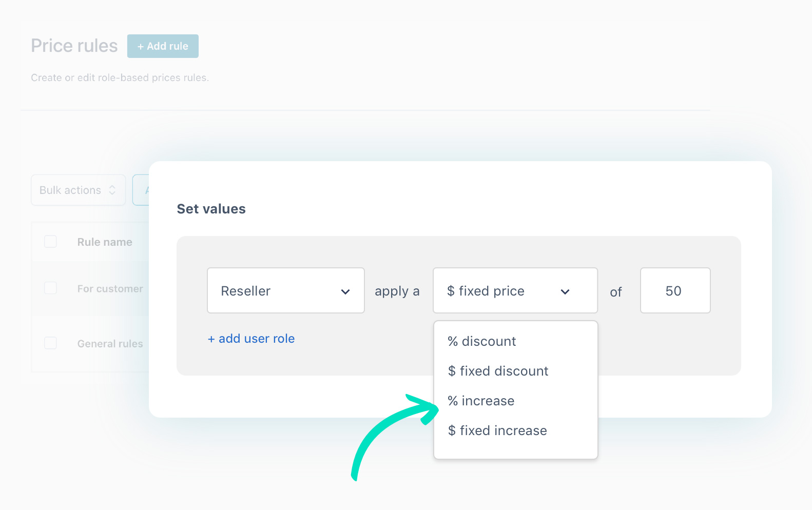Select the "% discount" option
Viewport: 812px width, 510px height.
(481, 341)
